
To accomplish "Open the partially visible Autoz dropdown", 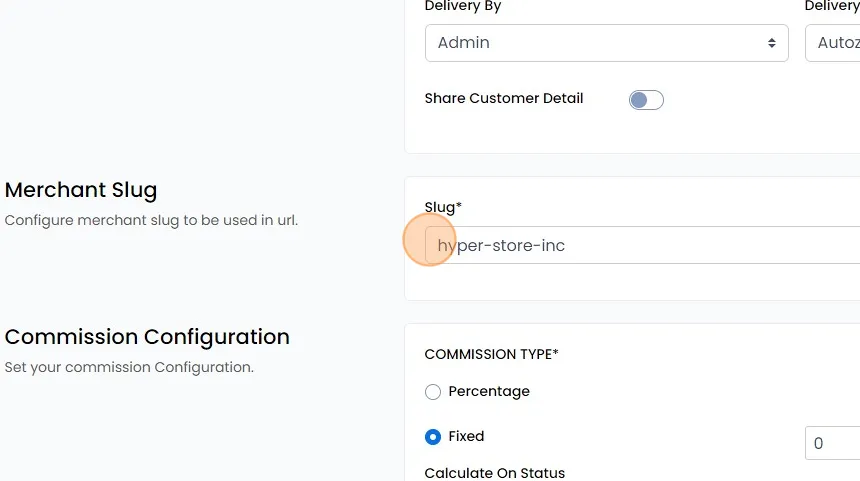I will coord(833,43).
